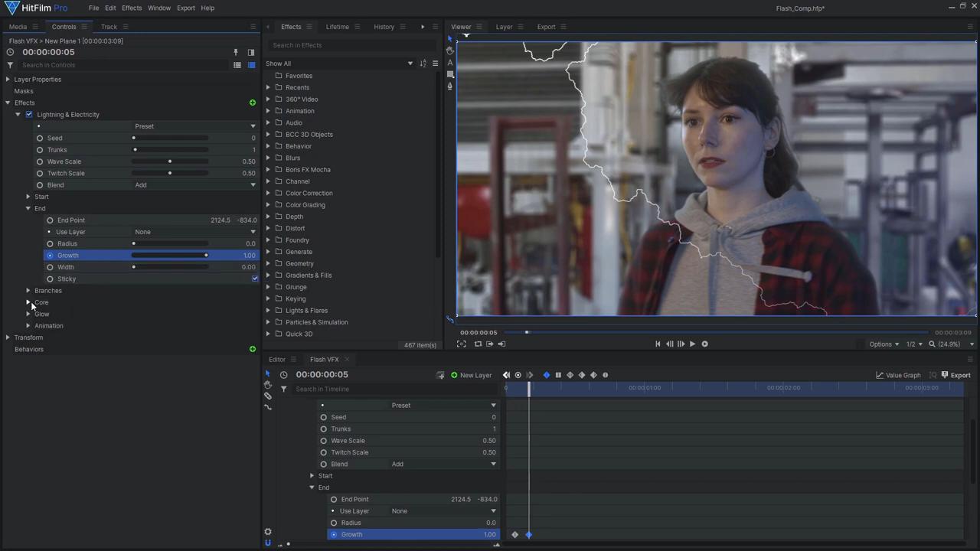Viewport: 980px width, 551px height.
Task: Open the Window menu
Action: pyautogui.click(x=159, y=8)
